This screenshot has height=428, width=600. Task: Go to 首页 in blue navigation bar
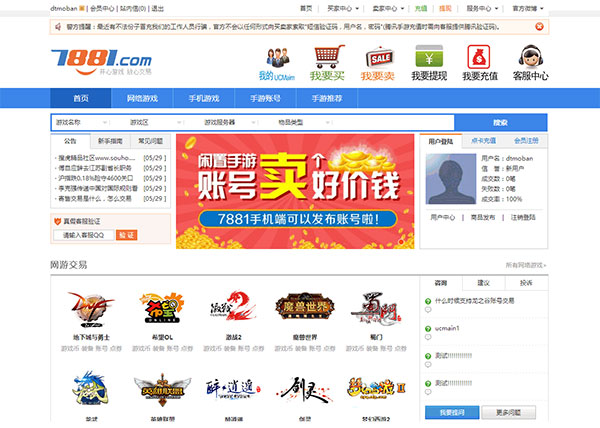pos(81,98)
